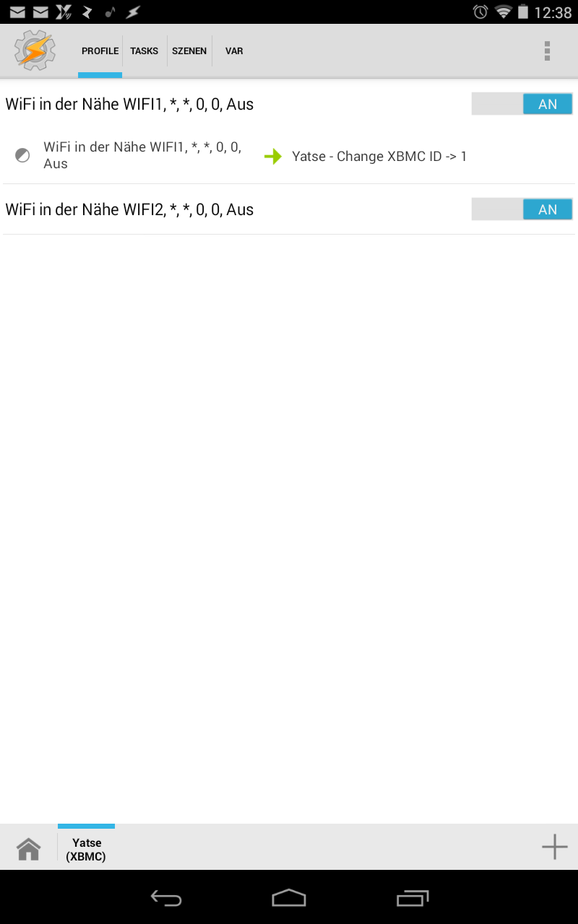Image resolution: width=578 pixels, height=924 pixels.
Task: Open the three-dot overflow menu
Action: coord(547,51)
